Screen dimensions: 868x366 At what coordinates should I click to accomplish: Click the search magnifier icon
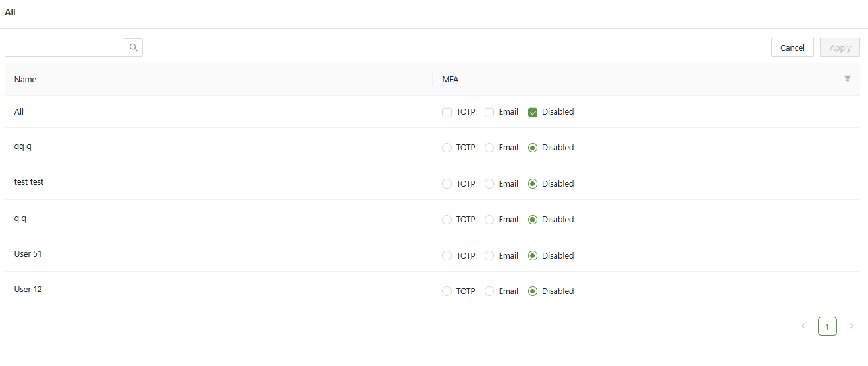click(134, 47)
